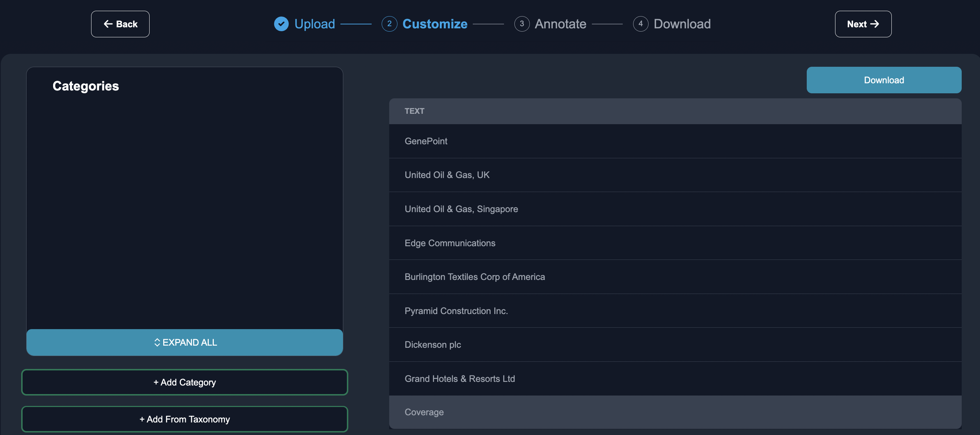Expand all categories

point(184,342)
